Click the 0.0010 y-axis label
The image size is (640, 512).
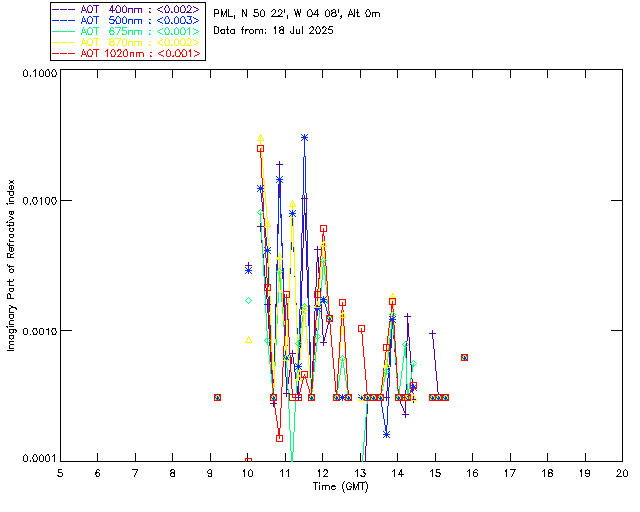[x=39, y=330]
